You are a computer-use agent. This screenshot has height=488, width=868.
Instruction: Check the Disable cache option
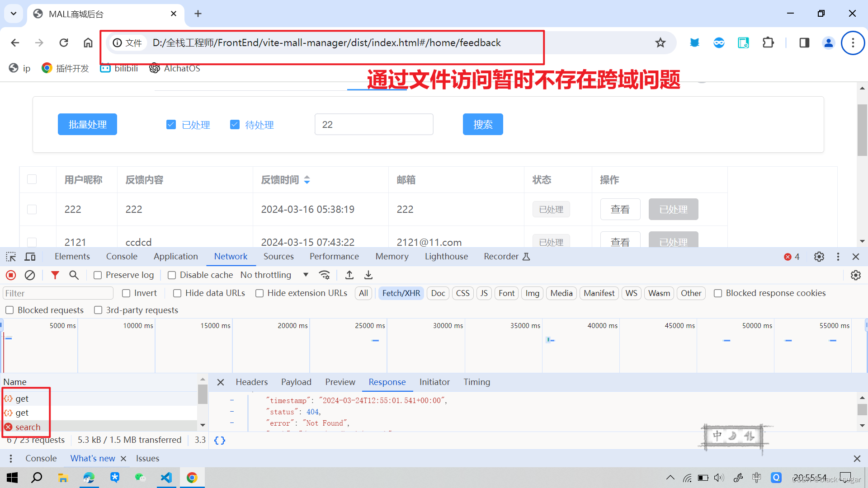172,275
